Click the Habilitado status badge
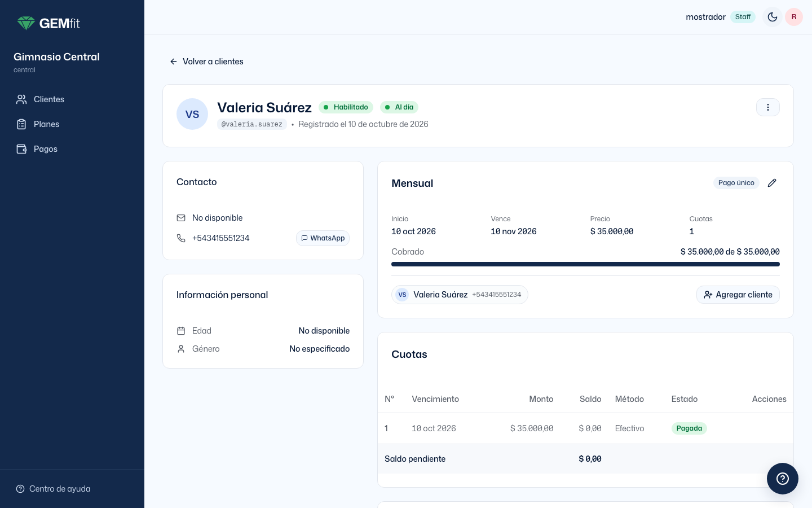812x508 pixels. pyautogui.click(x=346, y=107)
